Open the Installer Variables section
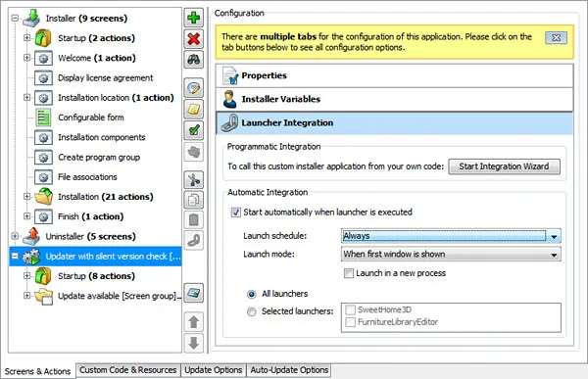This screenshot has height=379, width=588. coord(395,99)
